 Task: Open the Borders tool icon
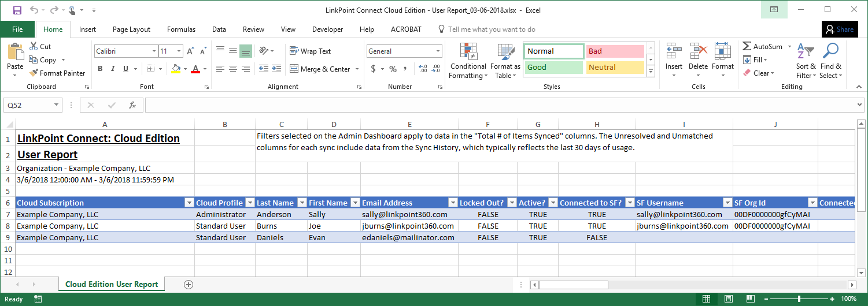pyautogui.click(x=150, y=69)
